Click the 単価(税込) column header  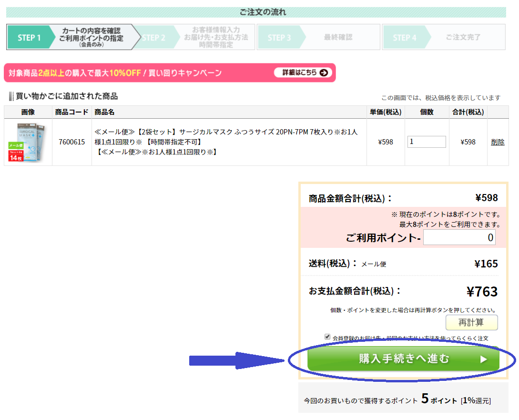(386, 112)
